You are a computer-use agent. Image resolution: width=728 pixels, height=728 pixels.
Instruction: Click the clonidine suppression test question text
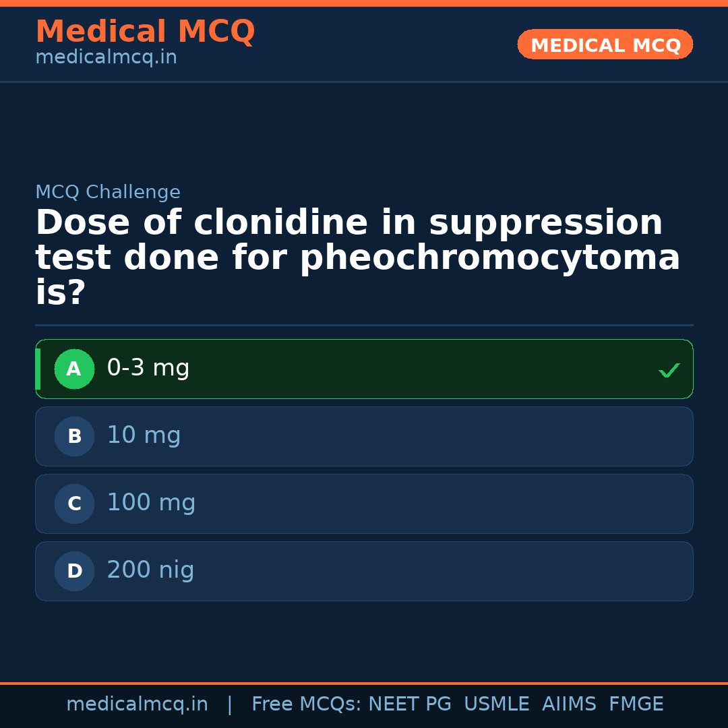pyautogui.click(x=357, y=258)
